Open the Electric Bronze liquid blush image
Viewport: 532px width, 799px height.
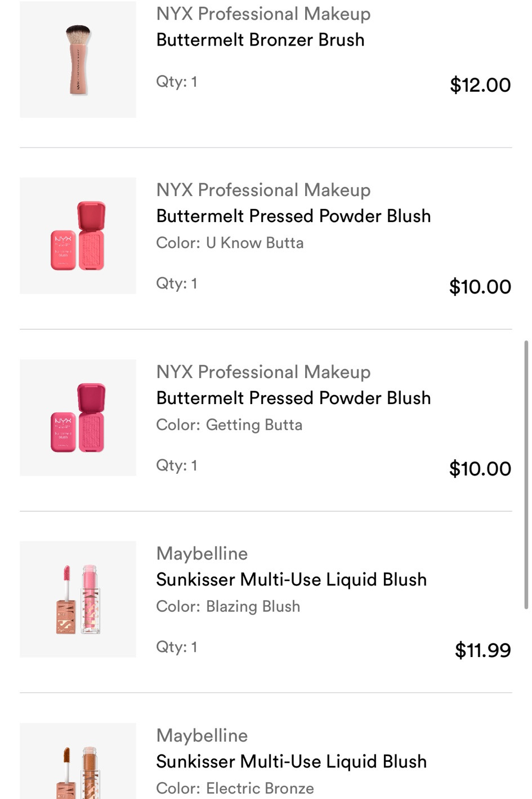pyautogui.click(x=78, y=761)
